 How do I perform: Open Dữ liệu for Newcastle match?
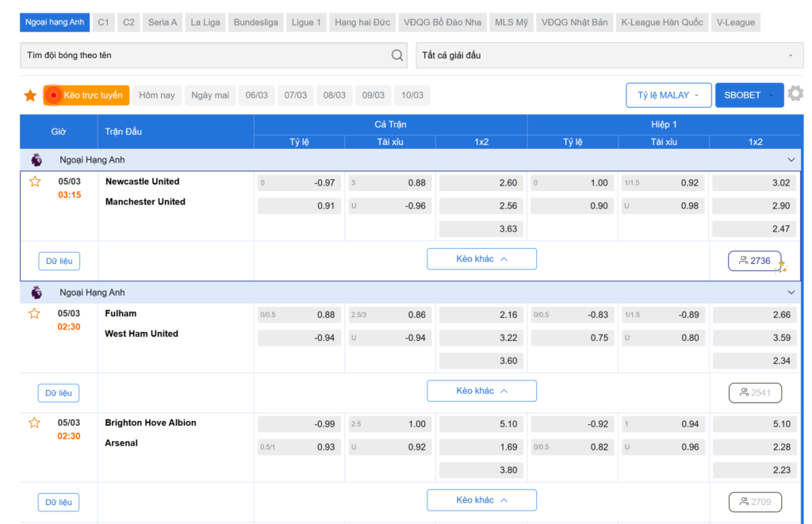click(x=59, y=261)
